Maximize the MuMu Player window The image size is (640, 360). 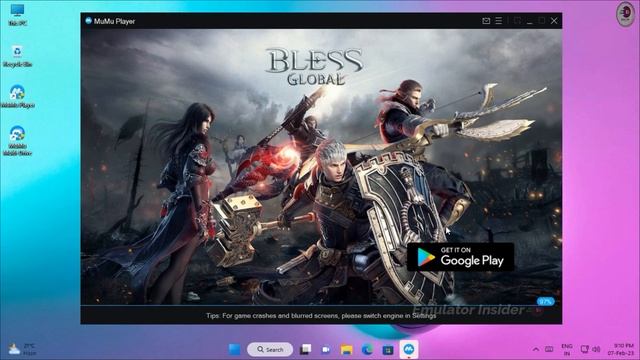[x=542, y=21]
